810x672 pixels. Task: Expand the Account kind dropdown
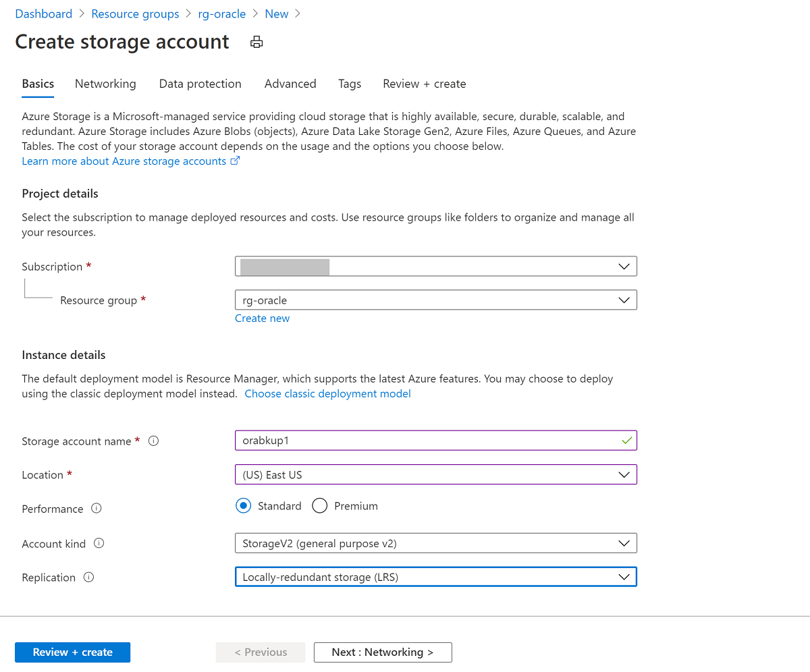435,543
